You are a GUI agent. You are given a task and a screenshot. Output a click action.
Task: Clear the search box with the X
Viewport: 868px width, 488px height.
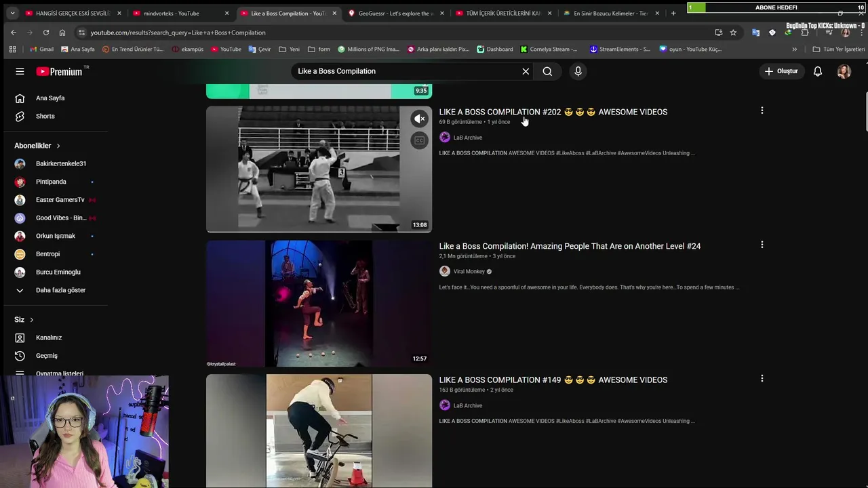(x=526, y=71)
